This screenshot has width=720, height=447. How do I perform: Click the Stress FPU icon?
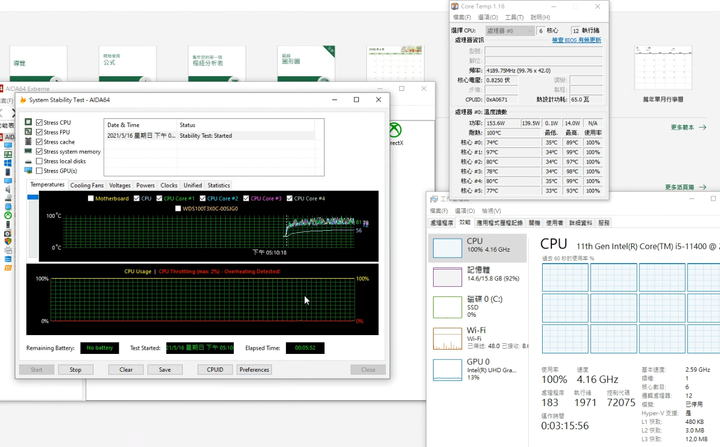click(28, 131)
